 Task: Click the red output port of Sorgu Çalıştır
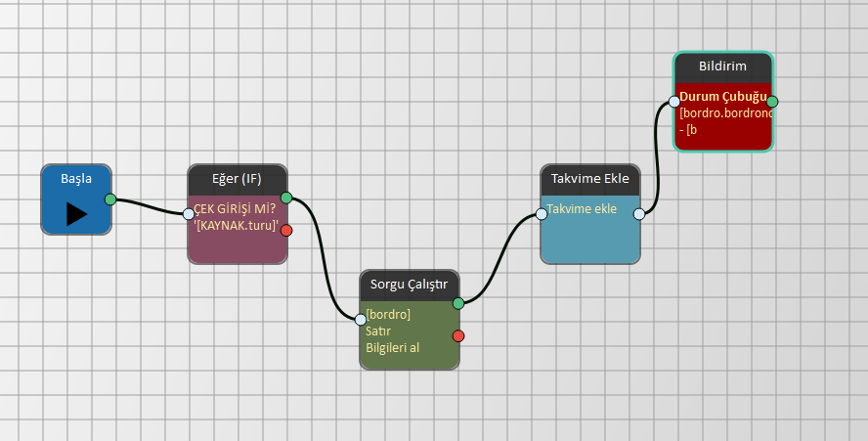[x=458, y=336]
